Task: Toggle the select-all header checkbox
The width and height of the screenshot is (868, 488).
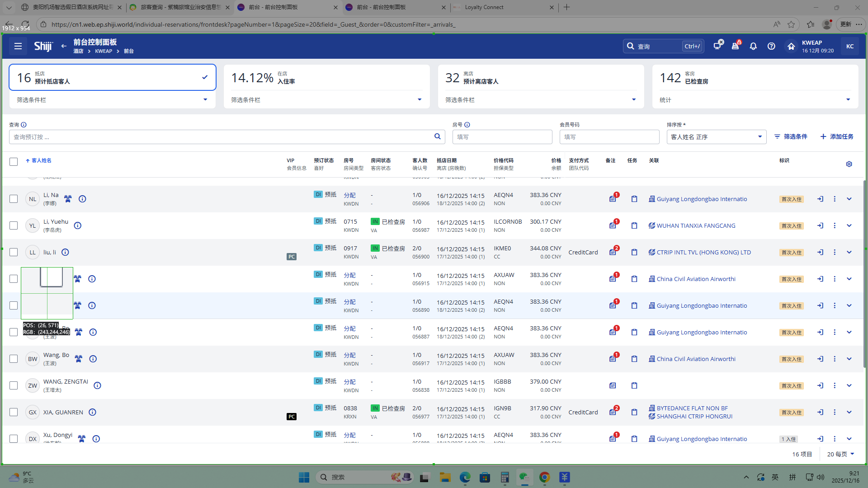Action: 14,162
